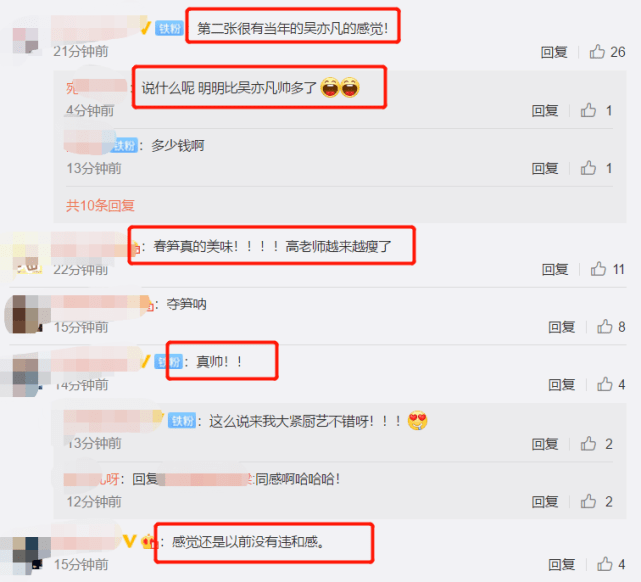Image resolution: width=641 pixels, height=582 pixels.
Task: Reply to the 多少钱啊 comment
Action: click(545, 168)
